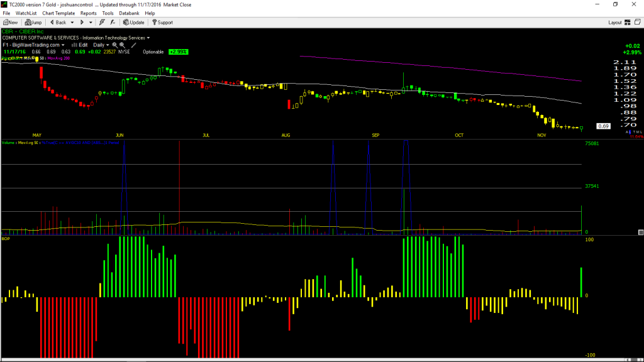Go Back using the left arrow
The height and width of the screenshot is (362, 644).
pos(58,23)
